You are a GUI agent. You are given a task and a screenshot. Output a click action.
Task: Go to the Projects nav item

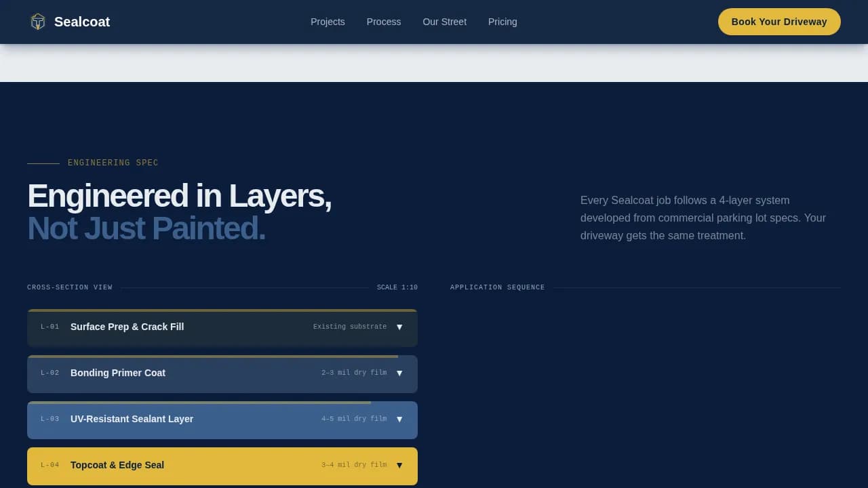point(328,22)
